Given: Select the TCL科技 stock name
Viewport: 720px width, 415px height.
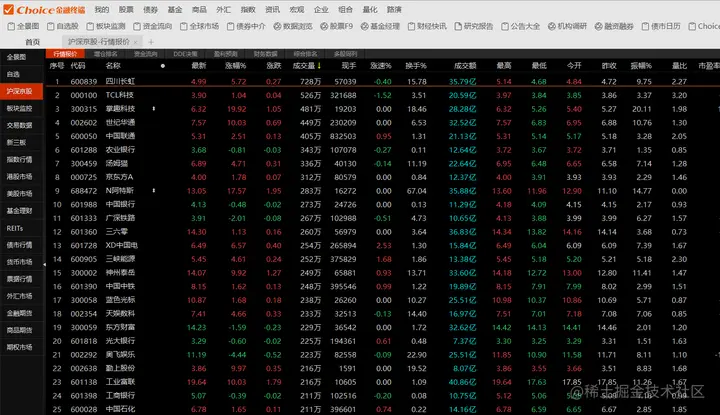Looking at the screenshot, I should 120,95.
